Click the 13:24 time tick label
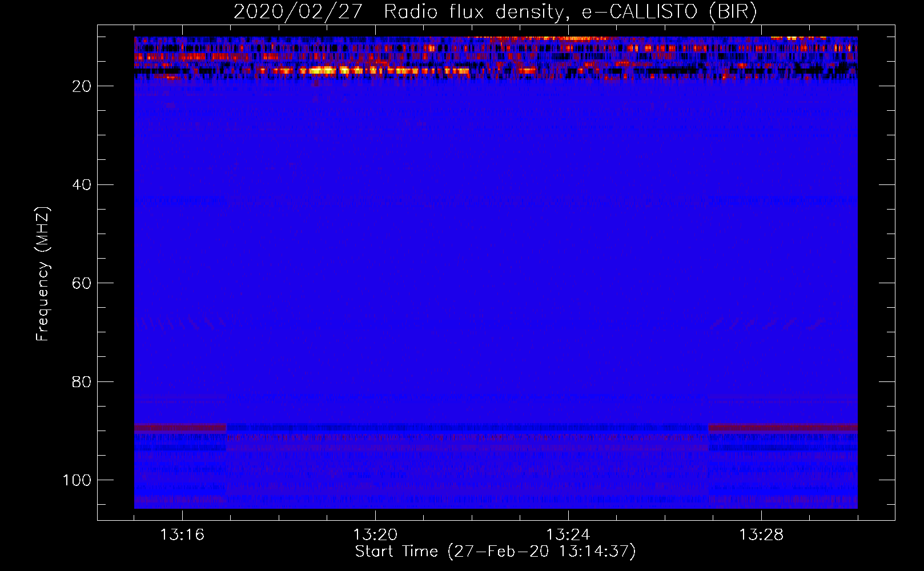Screen dimensions: 924x571 pyautogui.click(x=568, y=534)
